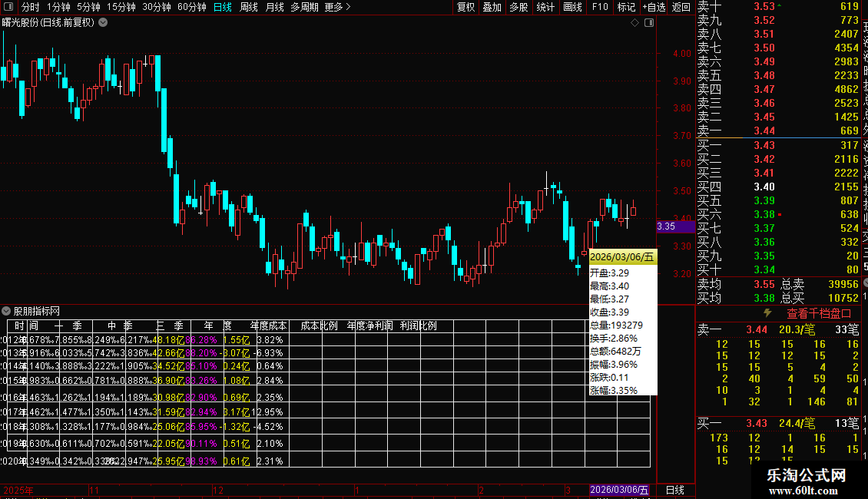Click the 日线 label at bottom timeline
Screen dimensions: 868x499
tap(674, 490)
